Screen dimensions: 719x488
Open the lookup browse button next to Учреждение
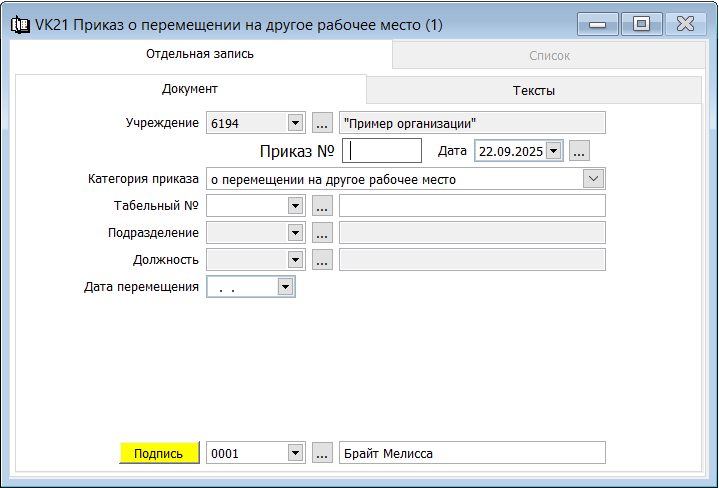(322, 123)
